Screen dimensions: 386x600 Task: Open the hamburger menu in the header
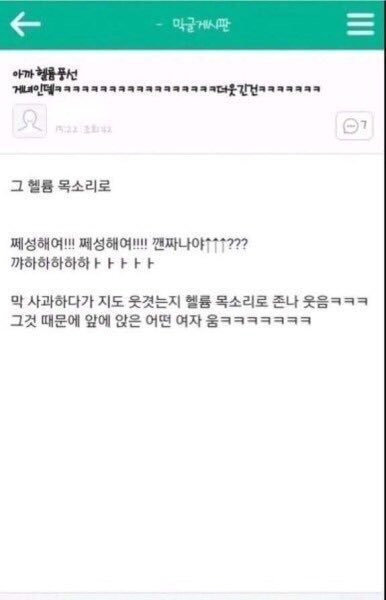(x=360, y=24)
